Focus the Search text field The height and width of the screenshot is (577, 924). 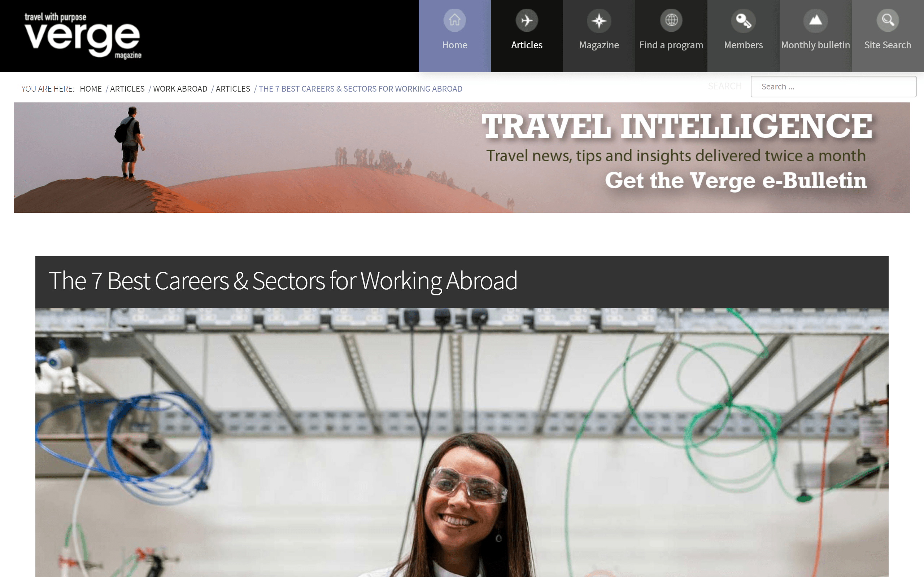pyautogui.click(x=833, y=87)
